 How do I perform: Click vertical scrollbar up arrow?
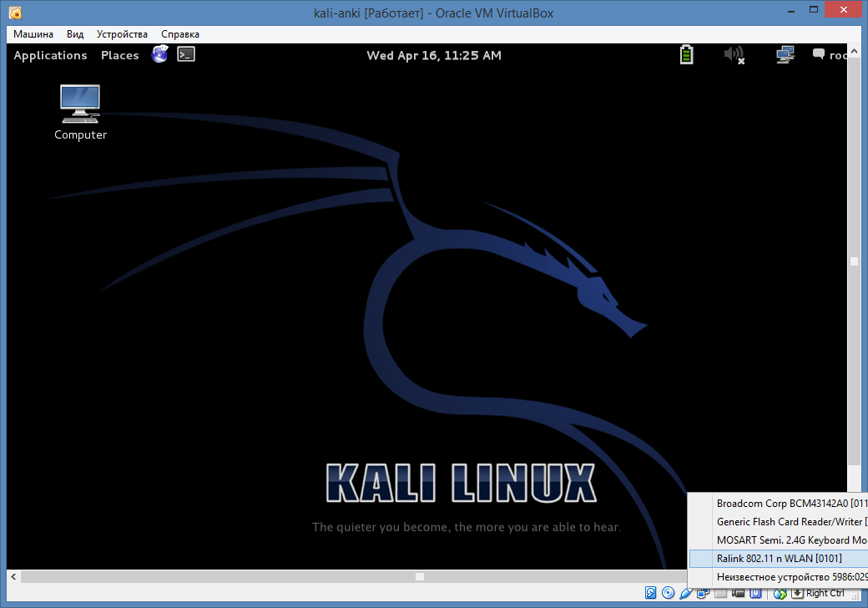point(854,51)
